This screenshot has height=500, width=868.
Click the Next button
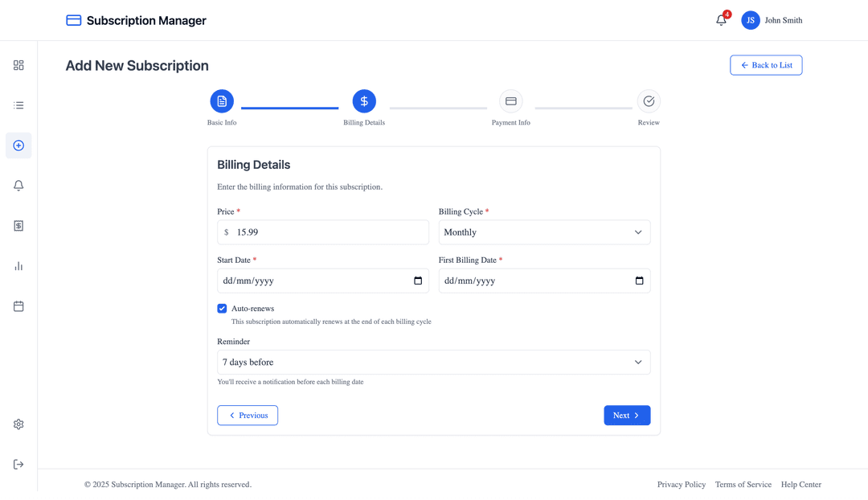tap(627, 415)
